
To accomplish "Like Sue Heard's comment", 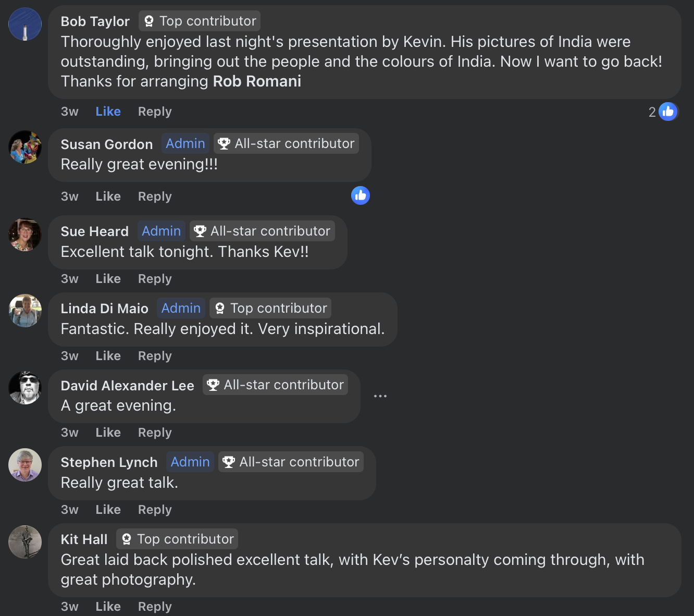I will click(108, 279).
